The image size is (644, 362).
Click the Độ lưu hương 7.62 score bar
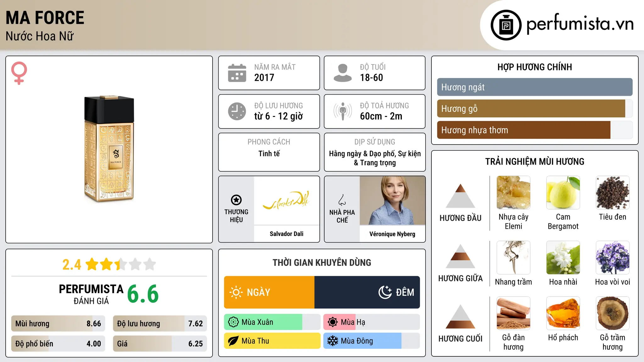160,324
